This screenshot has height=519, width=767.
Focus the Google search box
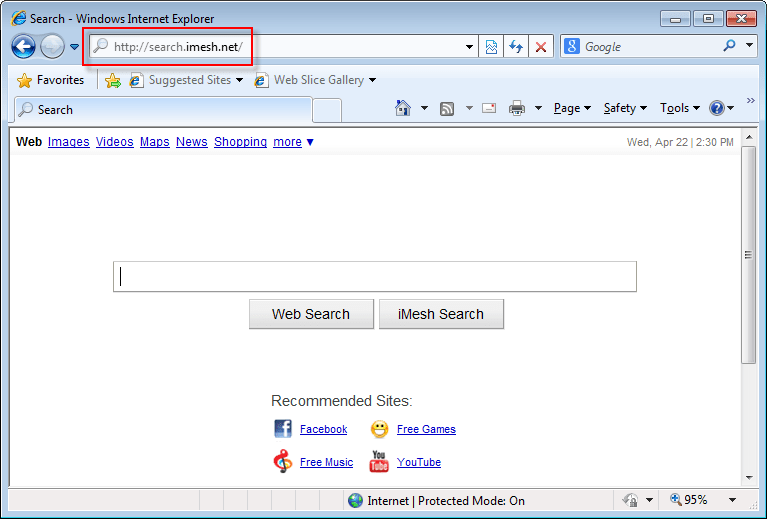[x=651, y=47]
